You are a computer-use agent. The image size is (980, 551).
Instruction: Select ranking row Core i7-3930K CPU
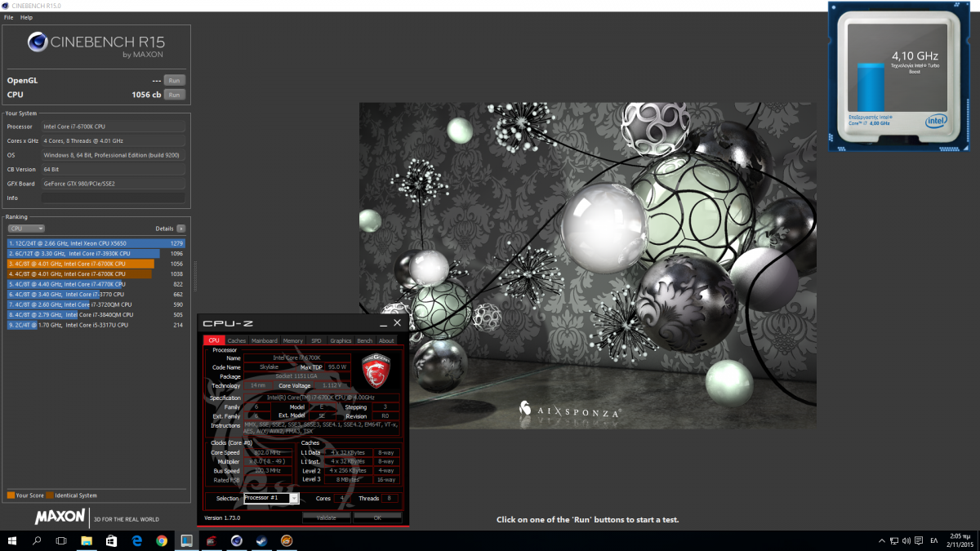[x=96, y=253]
